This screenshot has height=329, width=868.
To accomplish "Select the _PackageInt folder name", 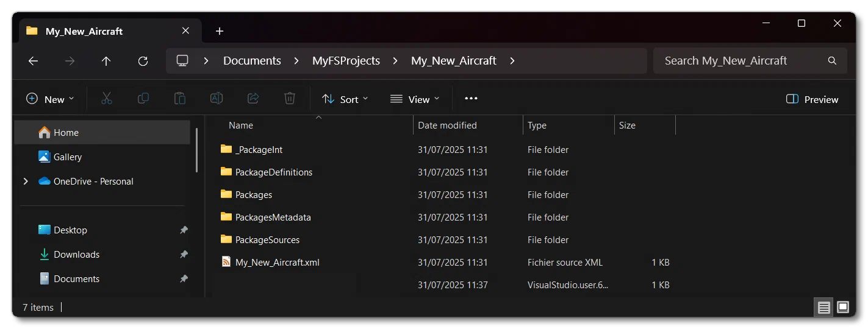I will coord(259,149).
